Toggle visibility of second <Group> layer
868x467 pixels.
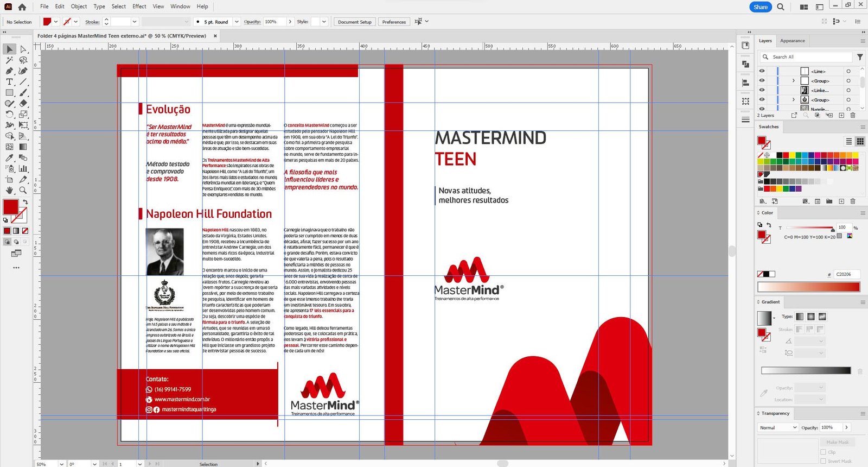pos(762,99)
